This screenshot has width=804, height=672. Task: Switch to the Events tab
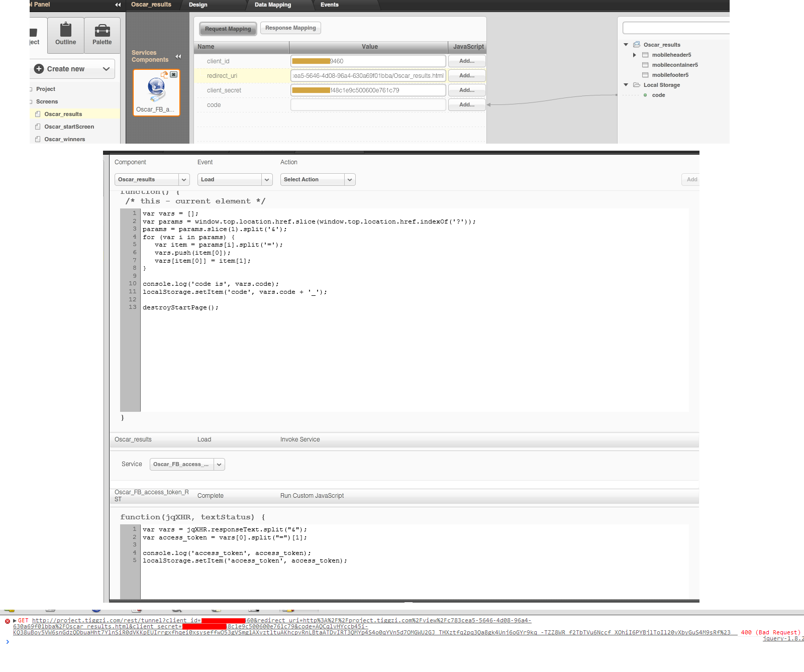coord(329,5)
